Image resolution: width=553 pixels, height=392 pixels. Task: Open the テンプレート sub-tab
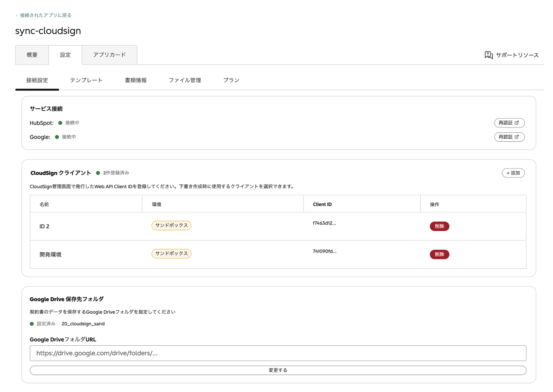[86, 80]
